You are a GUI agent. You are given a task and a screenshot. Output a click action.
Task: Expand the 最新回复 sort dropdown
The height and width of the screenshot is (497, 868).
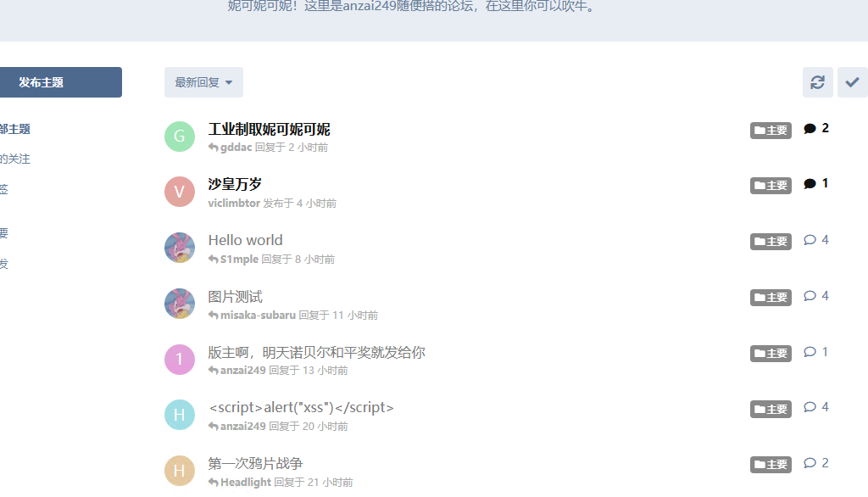pyautogui.click(x=203, y=82)
